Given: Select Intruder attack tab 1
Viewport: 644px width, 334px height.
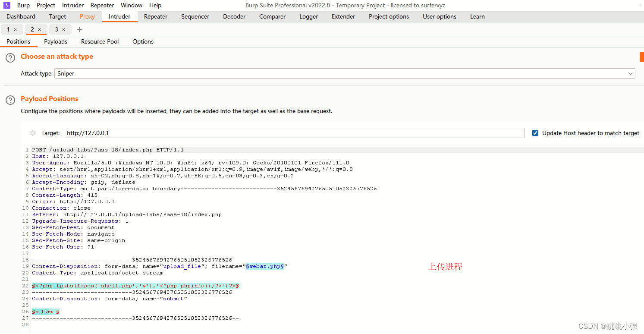Looking at the screenshot, I should click(x=8, y=29).
